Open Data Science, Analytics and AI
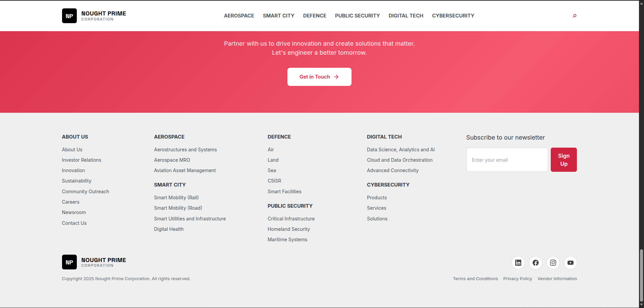 tap(400, 150)
